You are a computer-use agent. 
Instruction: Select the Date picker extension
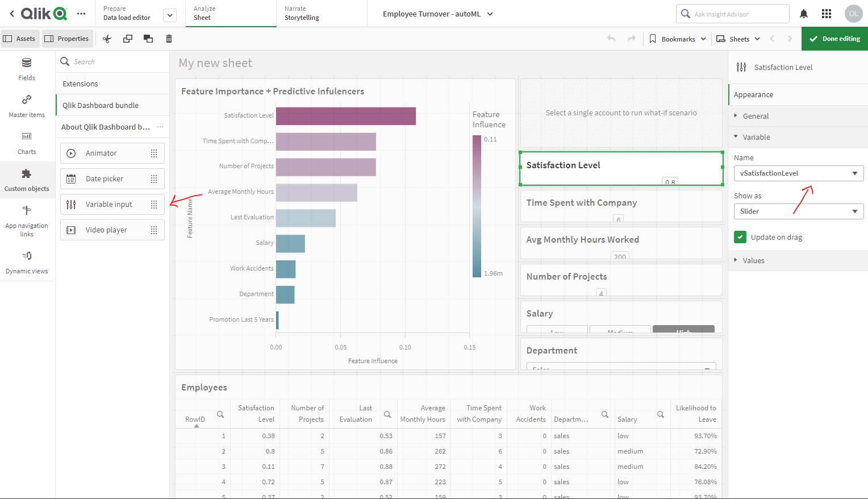tap(112, 179)
